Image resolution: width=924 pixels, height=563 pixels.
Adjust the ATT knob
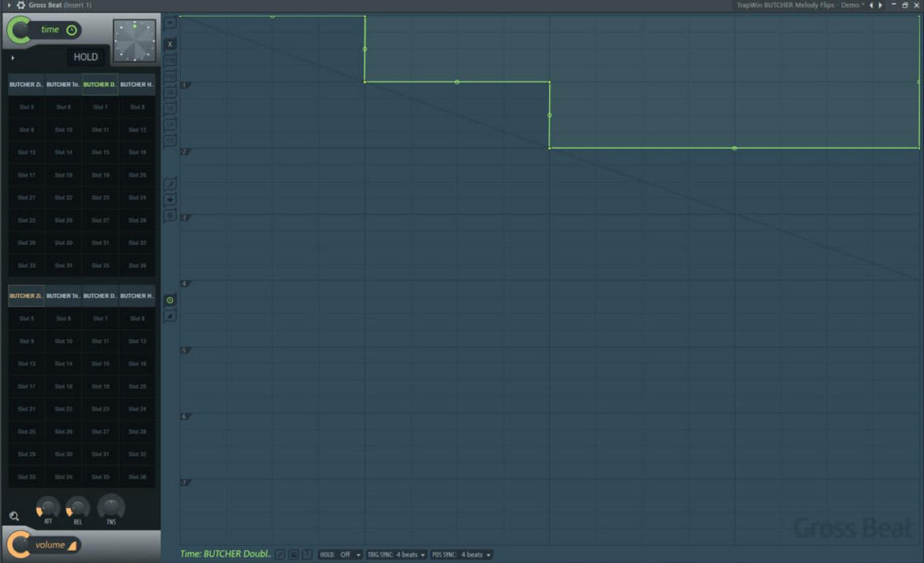coord(48,507)
